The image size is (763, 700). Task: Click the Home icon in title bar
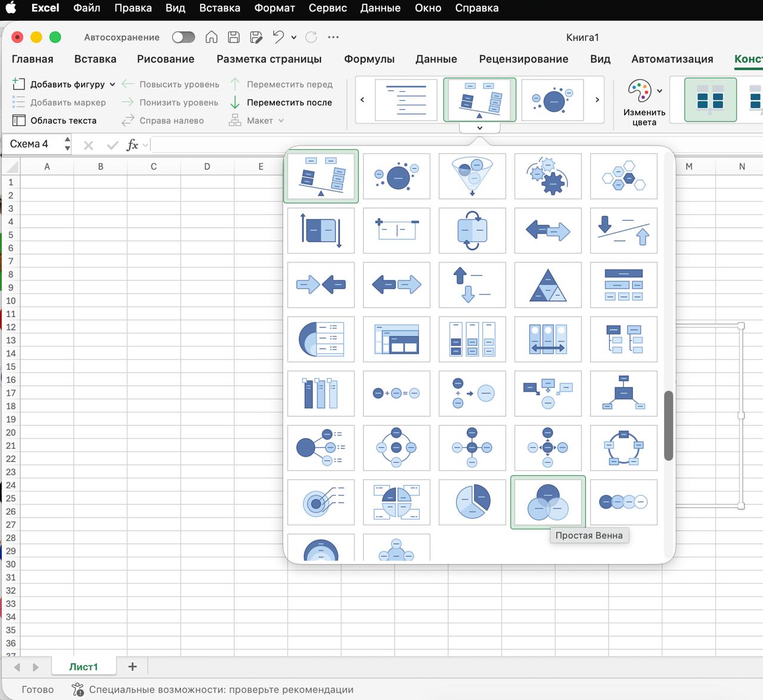point(211,37)
